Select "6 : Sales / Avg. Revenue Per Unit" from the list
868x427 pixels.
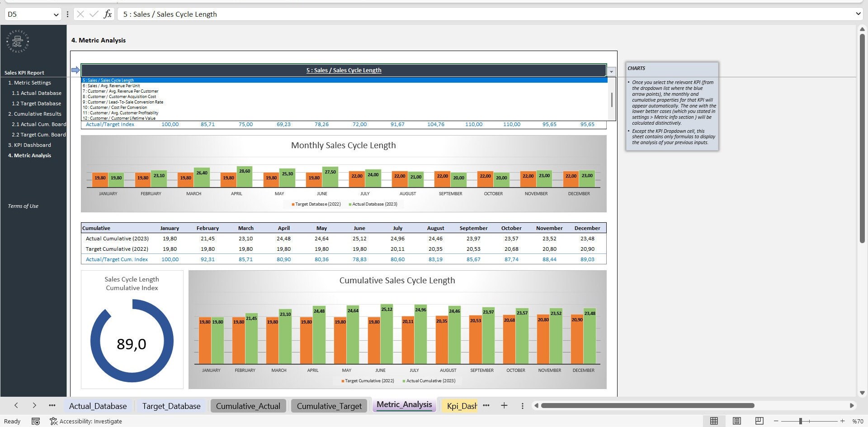coord(112,85)
